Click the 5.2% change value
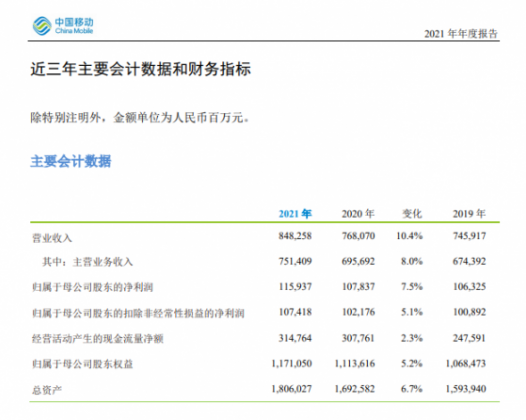Screen dimensions: 526x420 click(412, 363)
